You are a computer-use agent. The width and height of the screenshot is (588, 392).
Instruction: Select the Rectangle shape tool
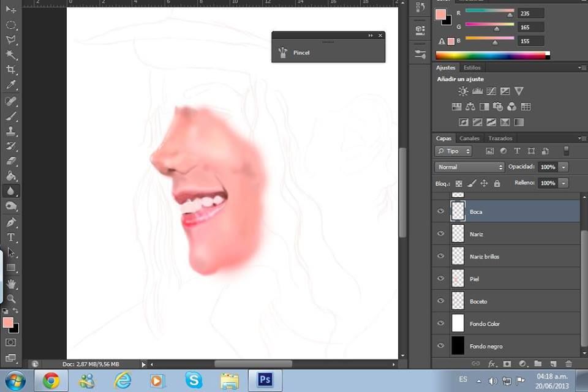pos(11,268)
